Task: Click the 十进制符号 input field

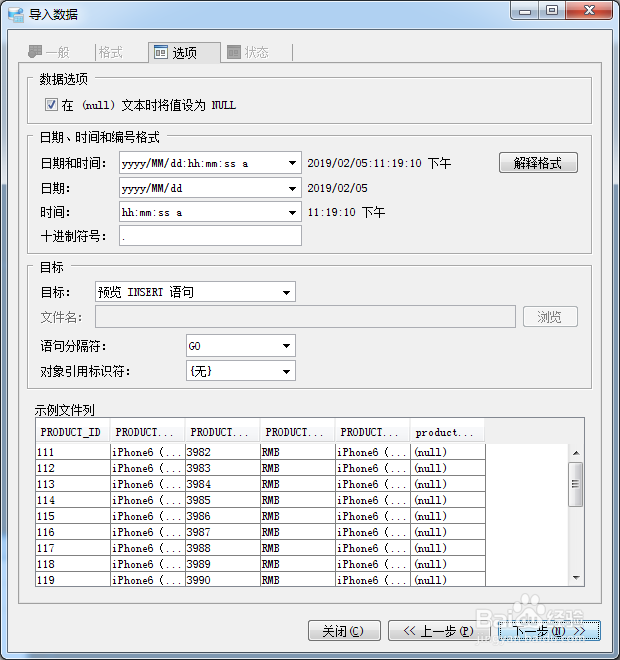Action: click(210, 236)
